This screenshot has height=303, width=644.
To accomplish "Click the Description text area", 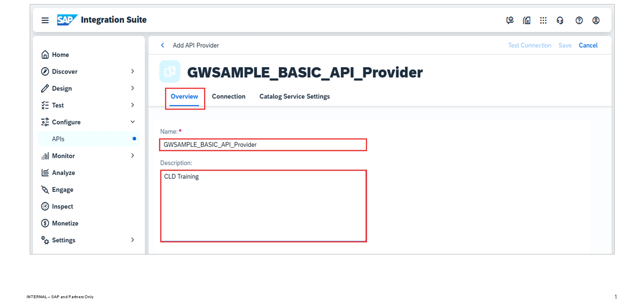I will [263, 206].
